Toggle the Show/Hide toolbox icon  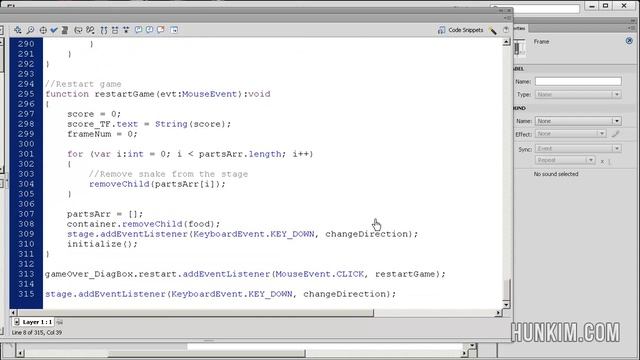pyautogui.click(x=174, y=30)
